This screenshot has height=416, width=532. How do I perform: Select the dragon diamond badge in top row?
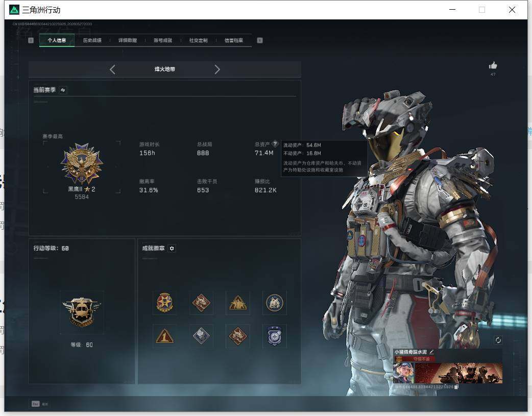201,303
